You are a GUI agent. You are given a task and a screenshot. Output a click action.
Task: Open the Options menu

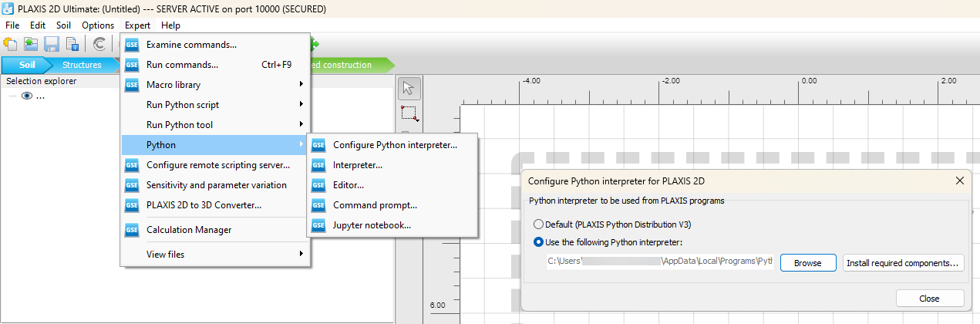(x=98, y=25)
